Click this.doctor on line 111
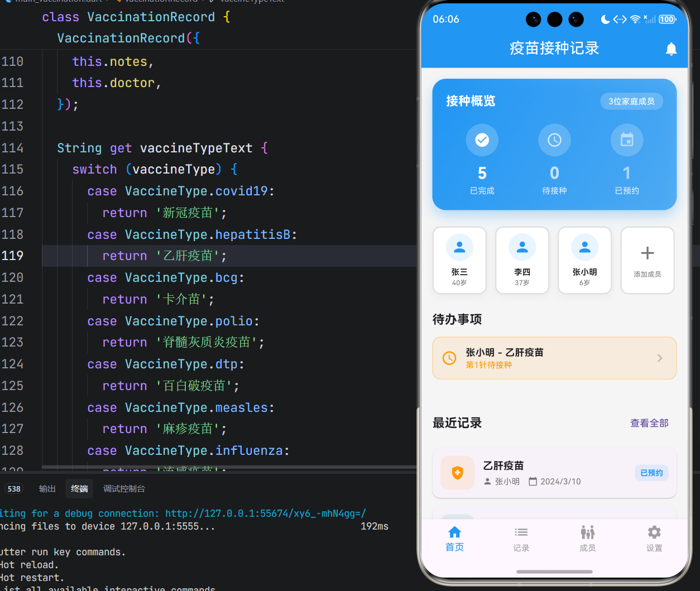 click(x=113, y=83)
